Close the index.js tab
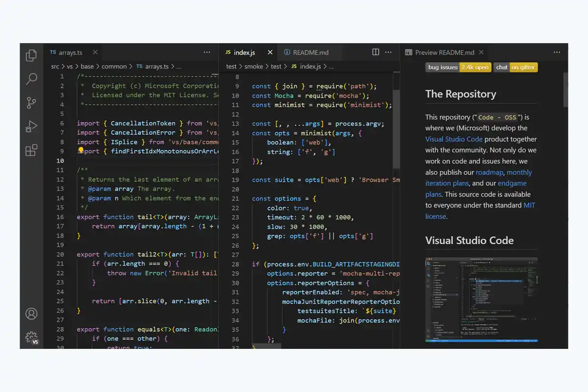 pyautogui.click(x=270, y=52)
